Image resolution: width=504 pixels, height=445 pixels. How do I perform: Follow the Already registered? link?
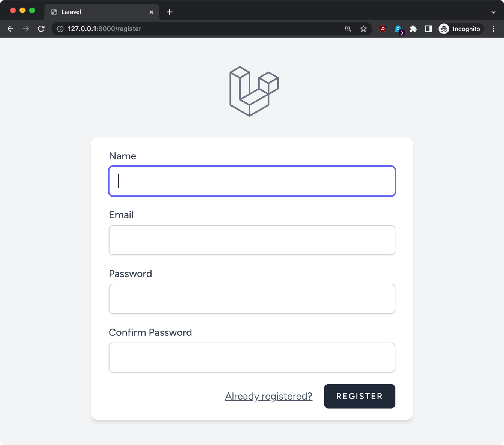click(268, 396)
